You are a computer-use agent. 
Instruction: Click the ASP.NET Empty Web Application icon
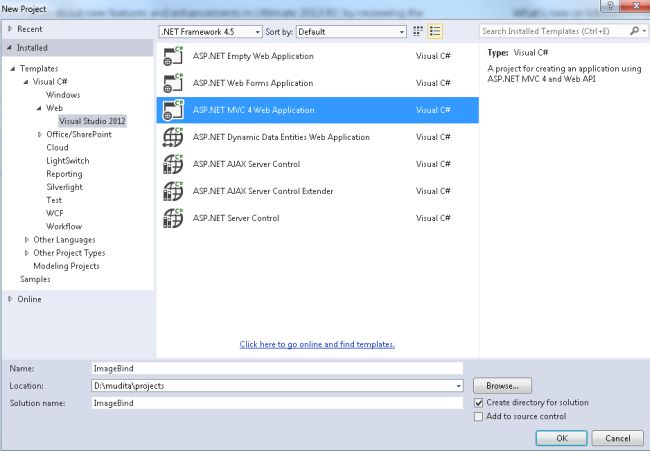click(x=173, y=56)
